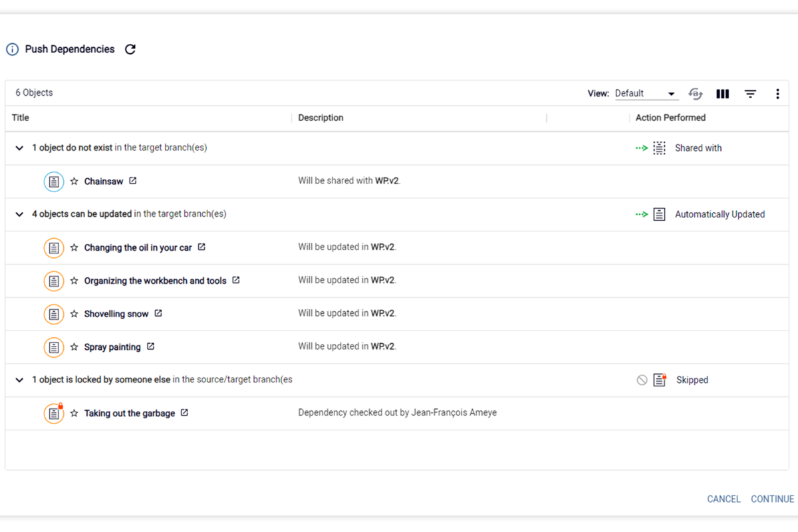Collapse the '4 objects can be updated' group
Screen dimensions: 798x532
coord(19,215)
